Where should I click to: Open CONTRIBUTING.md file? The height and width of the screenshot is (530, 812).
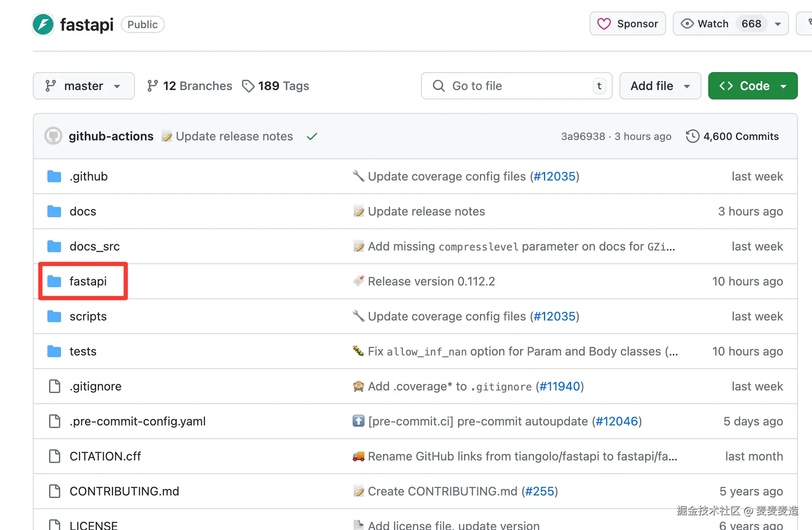click(x=124, y=491)
